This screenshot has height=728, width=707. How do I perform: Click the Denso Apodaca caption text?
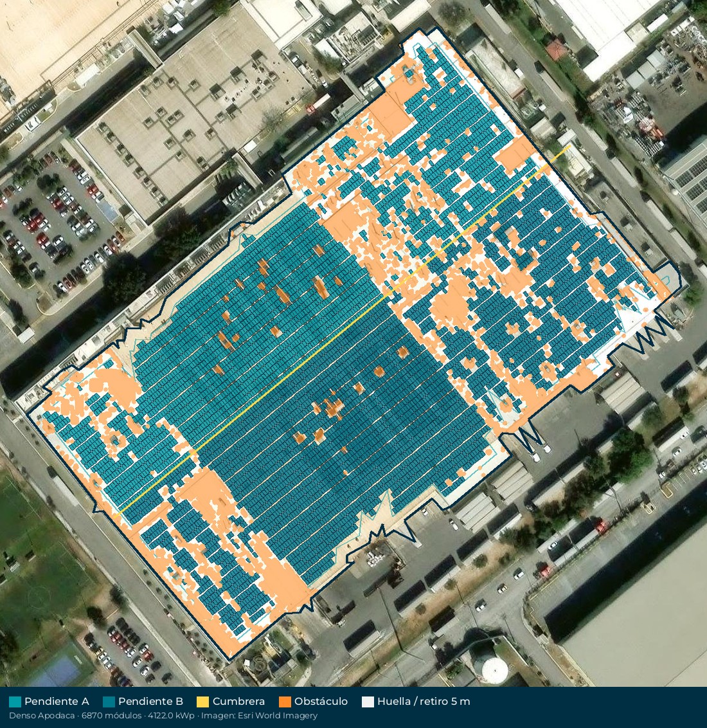42,716
